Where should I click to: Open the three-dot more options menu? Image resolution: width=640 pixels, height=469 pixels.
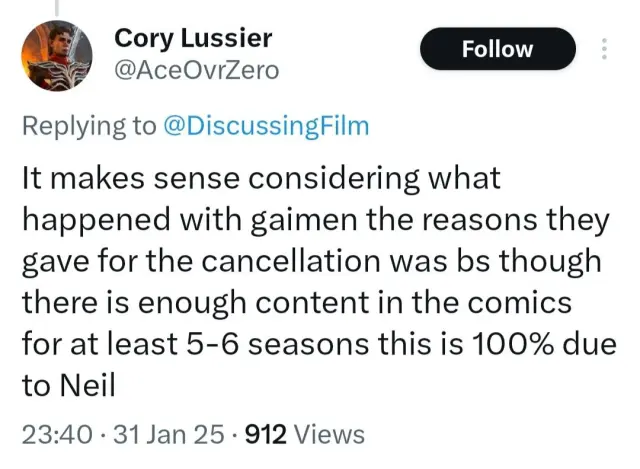[x=604, y=50]
